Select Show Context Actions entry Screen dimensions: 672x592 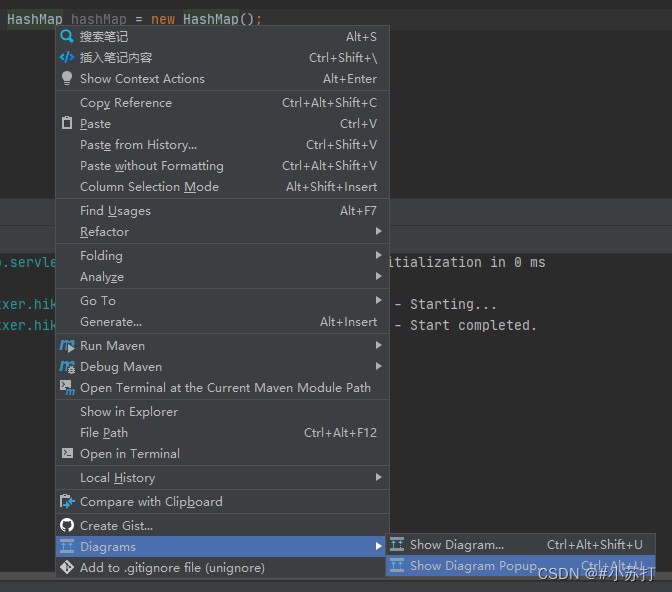pyautogui.click(x=222, y=78)
